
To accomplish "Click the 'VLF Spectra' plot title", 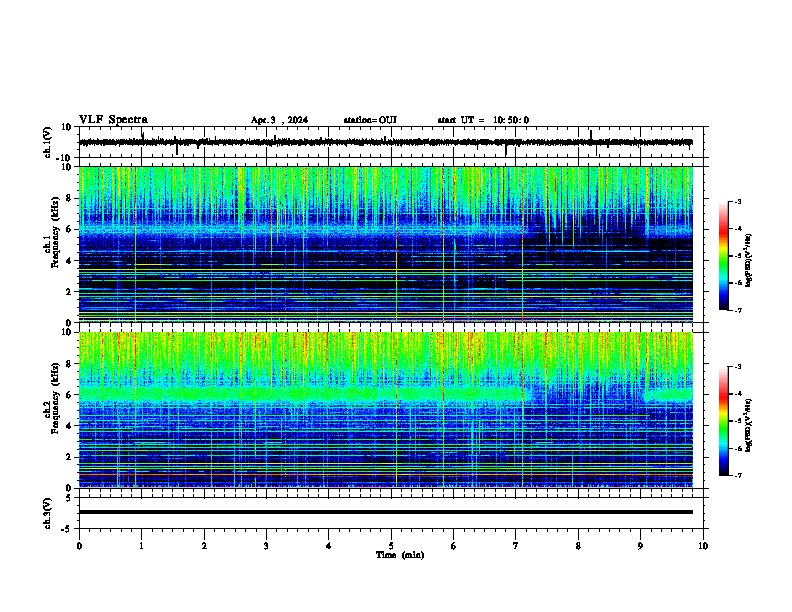I will pos(113,120).
